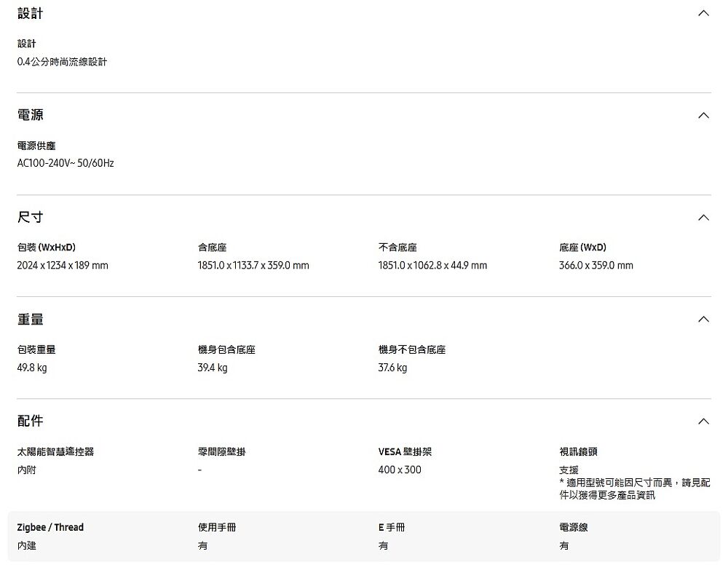The width and height of the screenshot is (728, 570).
Task: Click the 機身包含底座 label
Action: coord(226,349)
